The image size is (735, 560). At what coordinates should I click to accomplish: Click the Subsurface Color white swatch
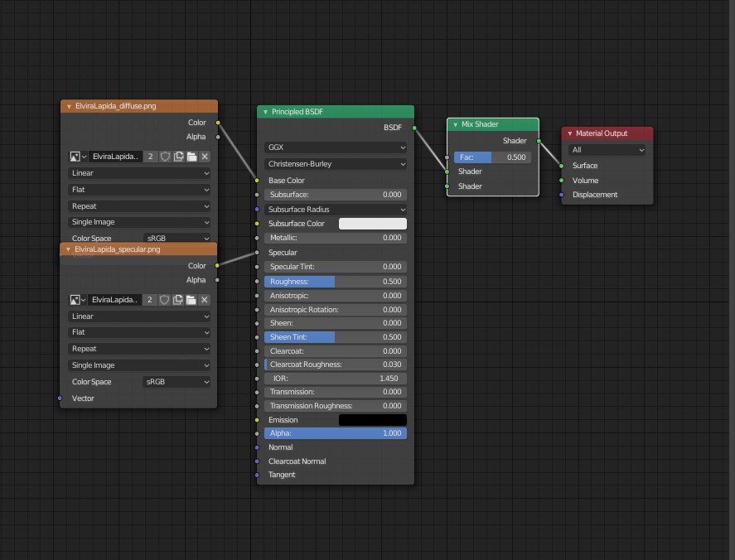[x=373, y=224]
